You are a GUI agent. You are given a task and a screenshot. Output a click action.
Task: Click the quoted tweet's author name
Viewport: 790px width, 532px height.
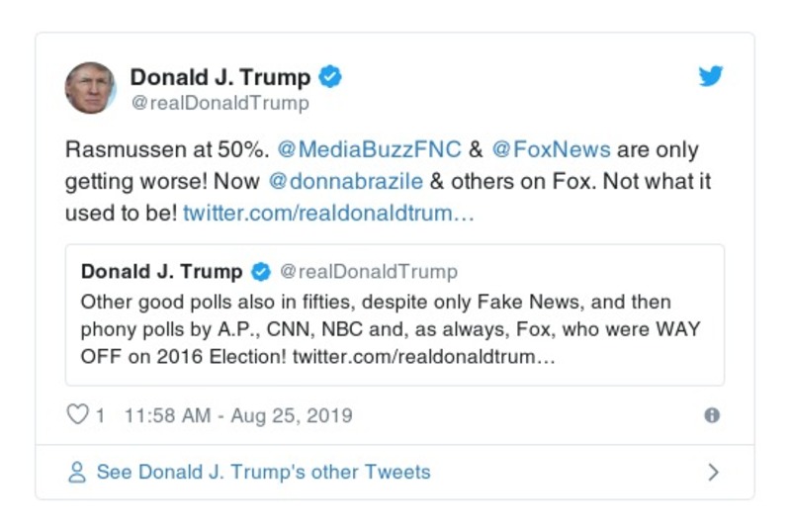161,271
